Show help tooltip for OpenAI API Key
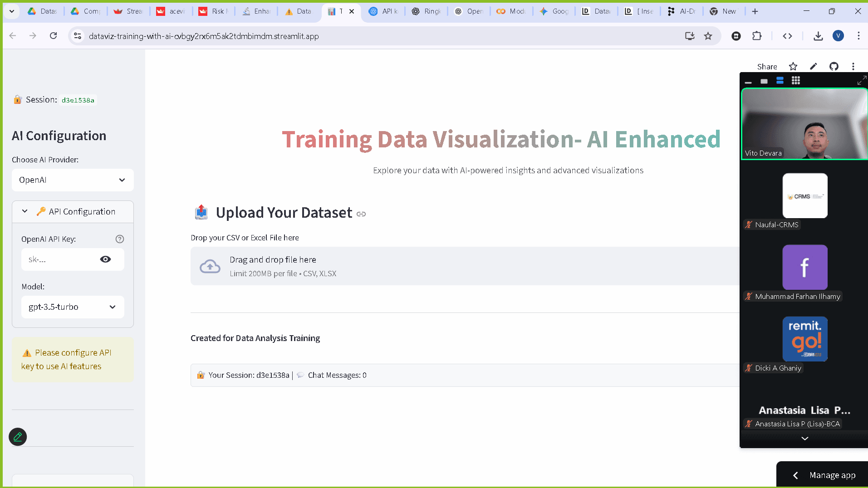Screen dimensions: 868x488 pos(120,239)
